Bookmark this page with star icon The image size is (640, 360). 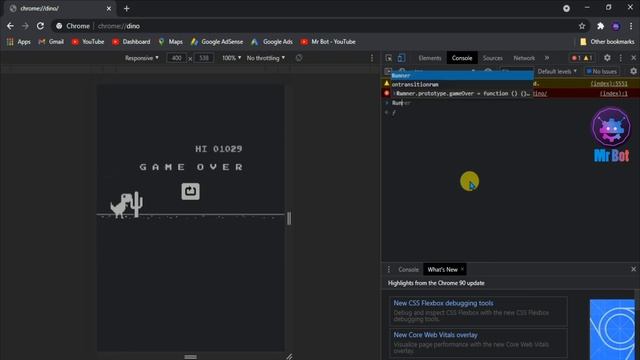coord(582,26)
